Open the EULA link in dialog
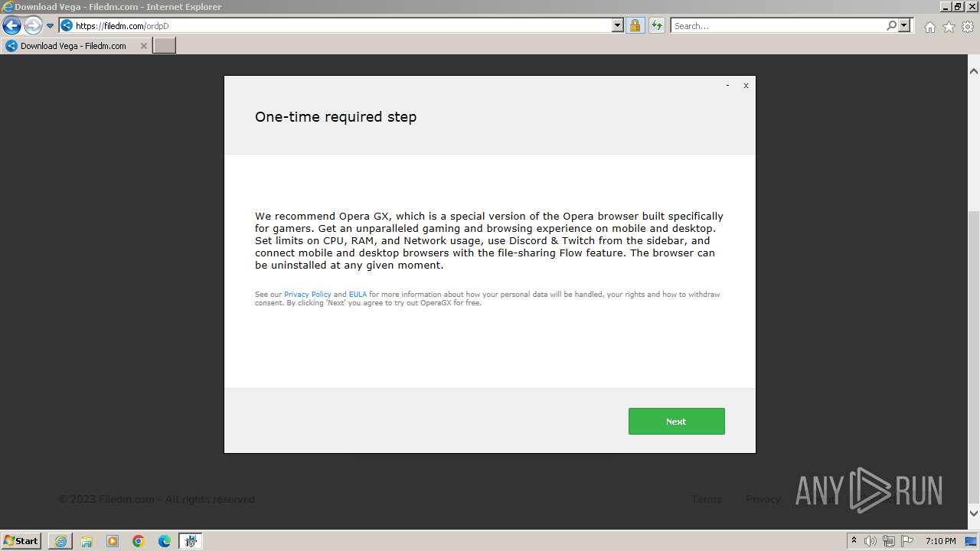Screen dimensions: 980x551 358,295
